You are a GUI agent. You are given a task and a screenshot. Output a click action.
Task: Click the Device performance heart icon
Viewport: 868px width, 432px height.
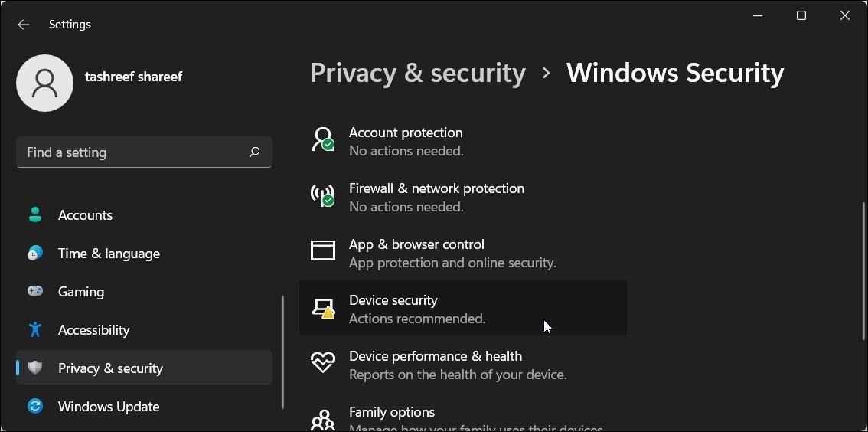pos(323,363)
